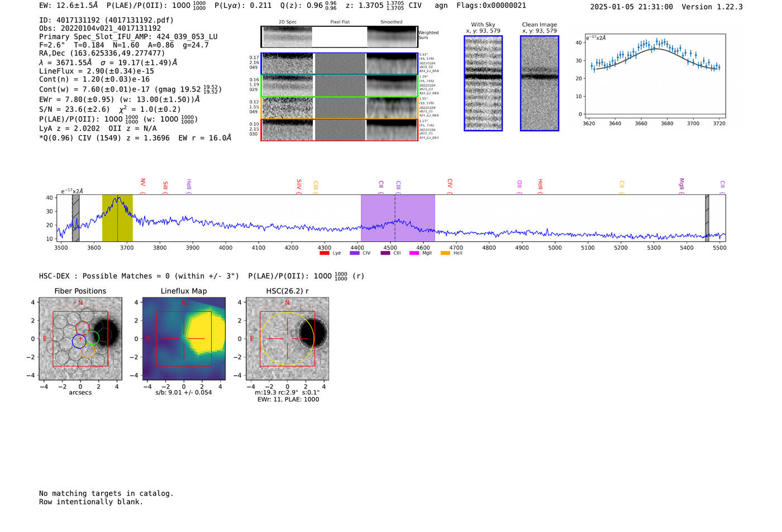Click the yellow highlighted emission line region
Viewport: 782px width, 532px height.
(117, 218)
